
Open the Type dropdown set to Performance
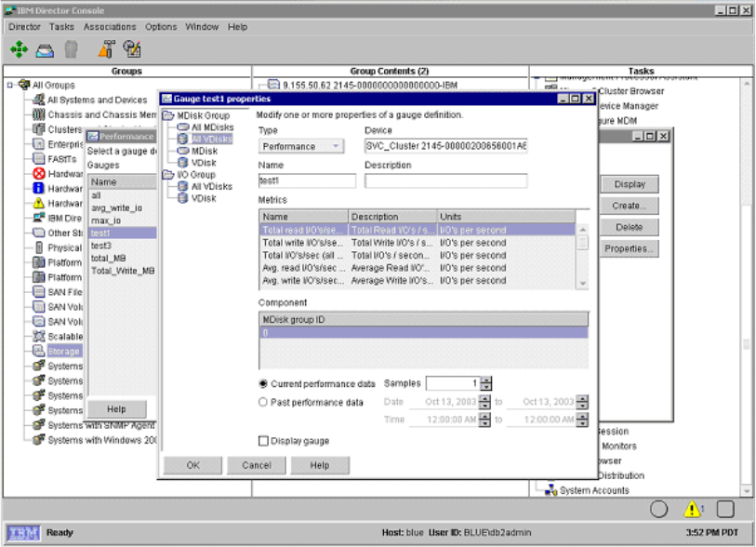click(x=300, y=146)
